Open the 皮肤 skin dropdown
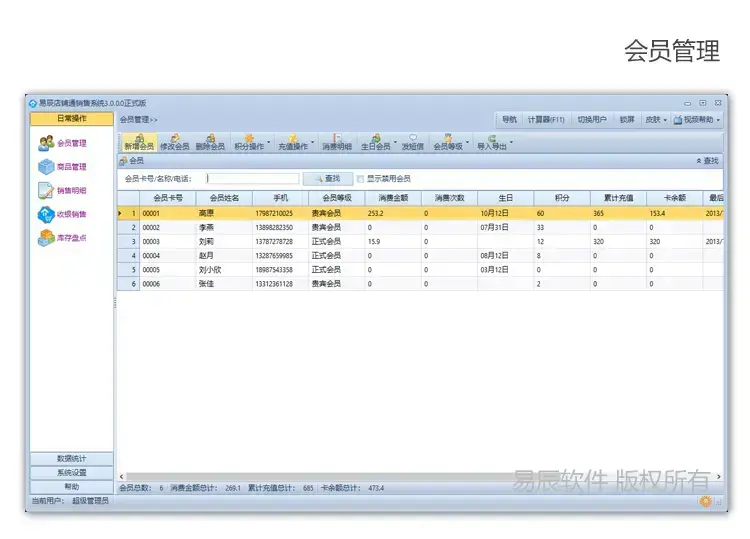 655,119
